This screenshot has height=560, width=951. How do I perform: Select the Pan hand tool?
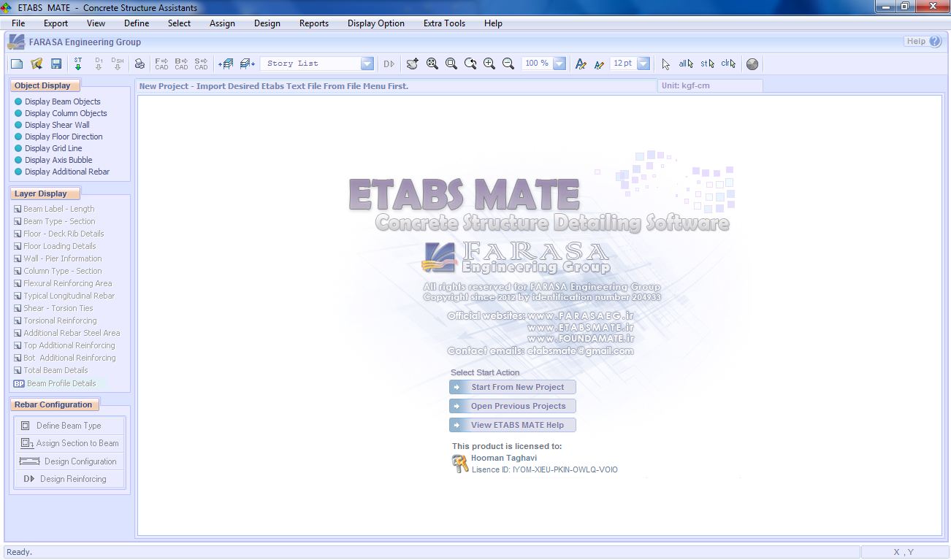(x=413, y=64)
